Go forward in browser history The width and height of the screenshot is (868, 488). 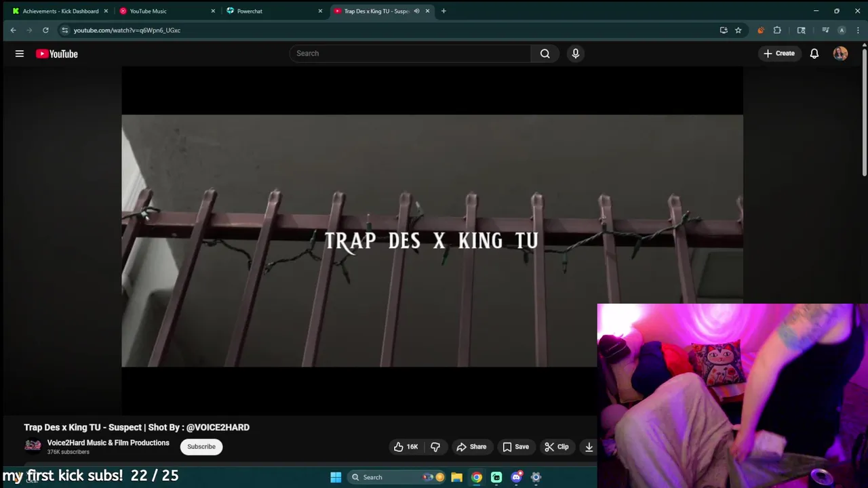pos(29,30)
